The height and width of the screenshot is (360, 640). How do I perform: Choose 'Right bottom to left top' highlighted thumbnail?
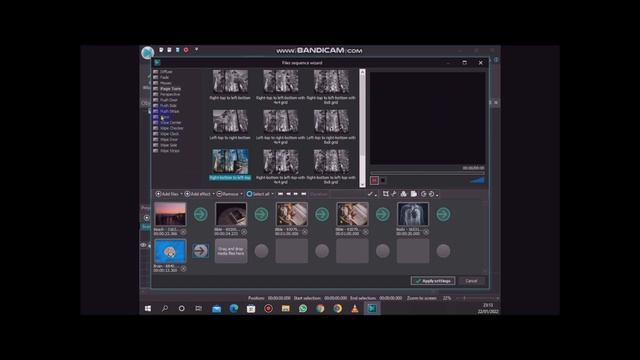click(x=230, y=162)
